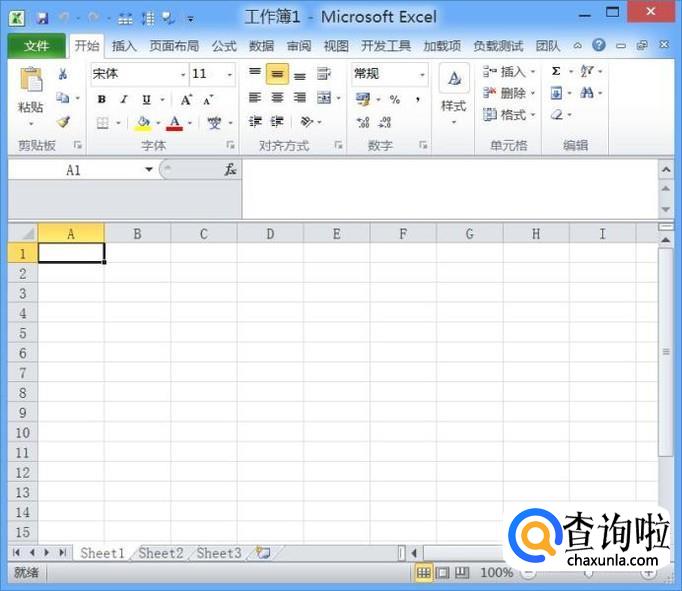Screen dimensions: 682x591
Task: Click the insert new worksheet icon
Action: [x=263, y=553]
